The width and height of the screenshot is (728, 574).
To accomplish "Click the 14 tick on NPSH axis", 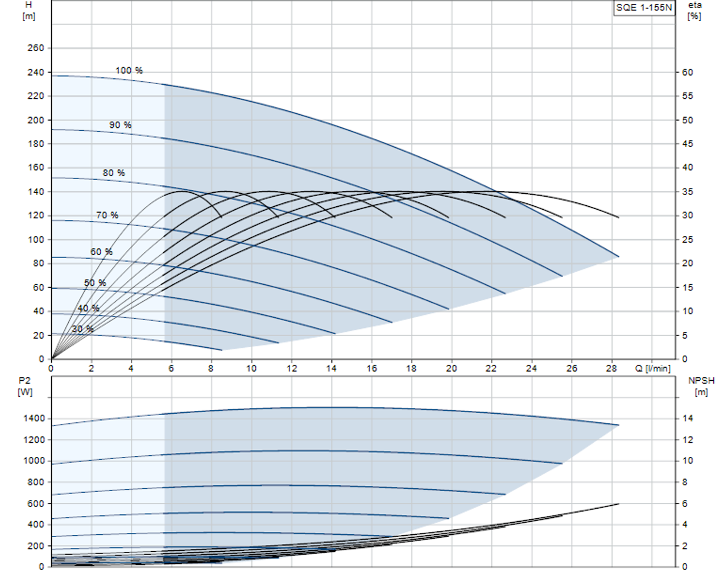I will coord(688,418).
